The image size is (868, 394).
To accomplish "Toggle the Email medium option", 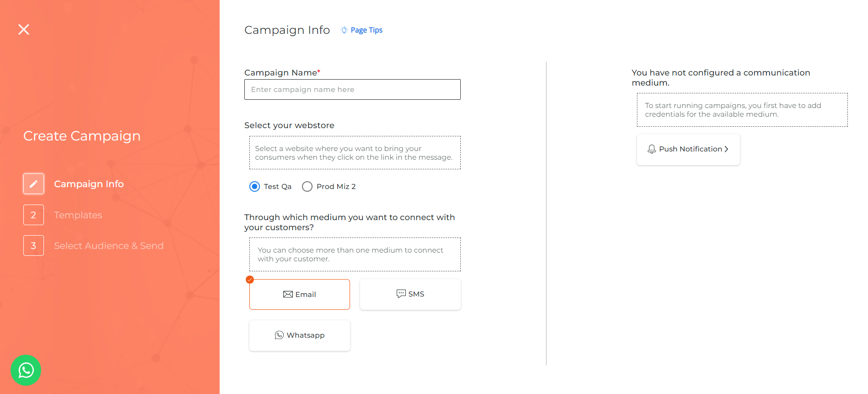I will tap(300, 295).
